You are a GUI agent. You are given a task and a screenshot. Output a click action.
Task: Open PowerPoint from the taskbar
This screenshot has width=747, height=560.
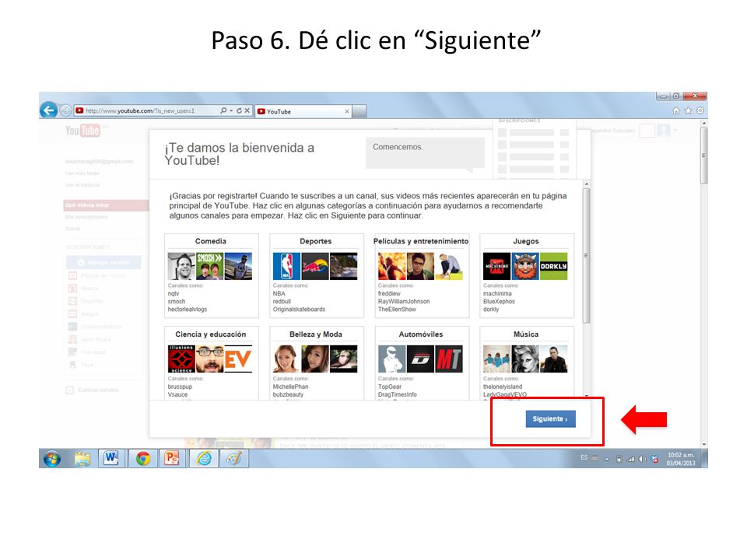click(171, 459)
